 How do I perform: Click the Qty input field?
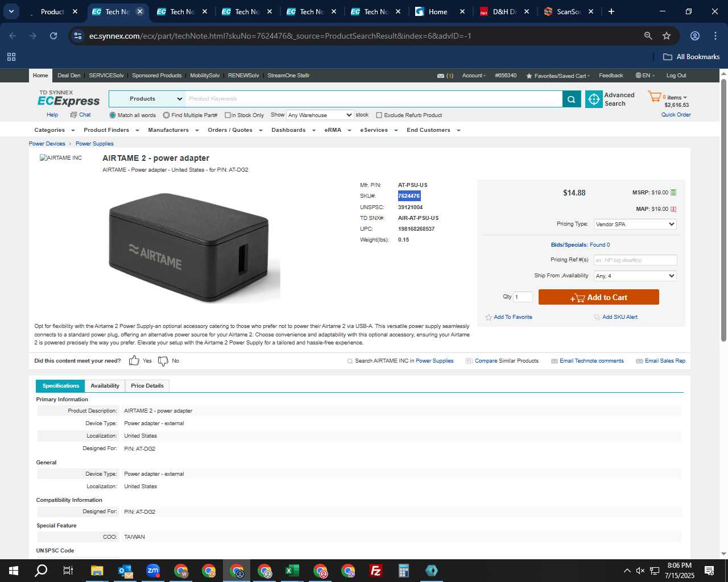click(x=523, y=297)
